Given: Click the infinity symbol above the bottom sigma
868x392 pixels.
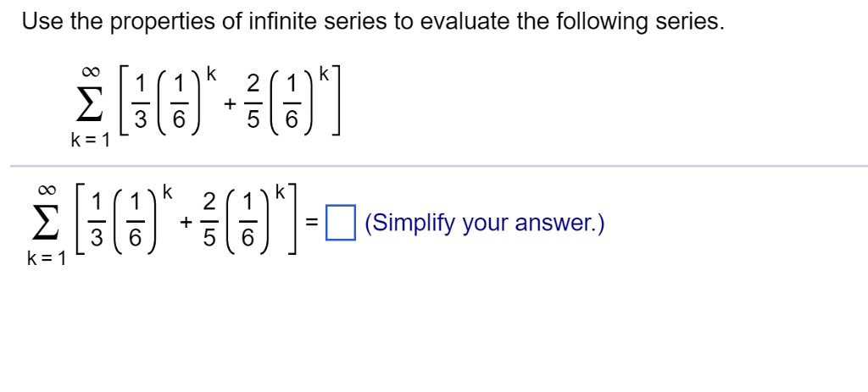Looking at the screenshot, I should tap(48, 192).
